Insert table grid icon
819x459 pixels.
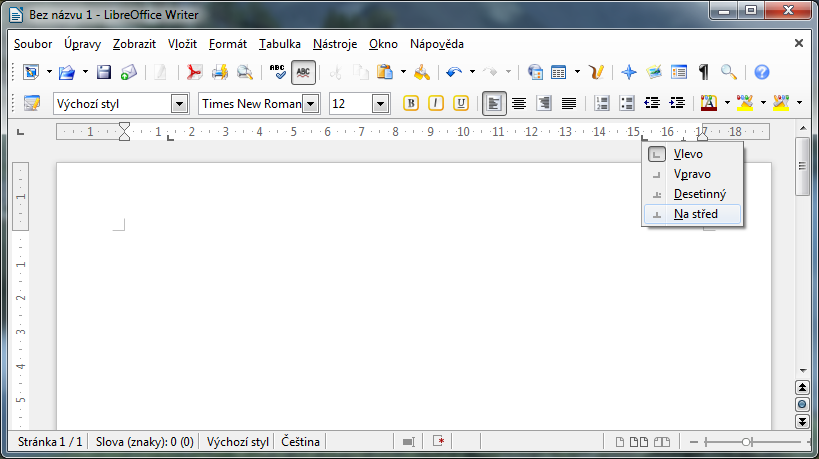tap(559, 72)
